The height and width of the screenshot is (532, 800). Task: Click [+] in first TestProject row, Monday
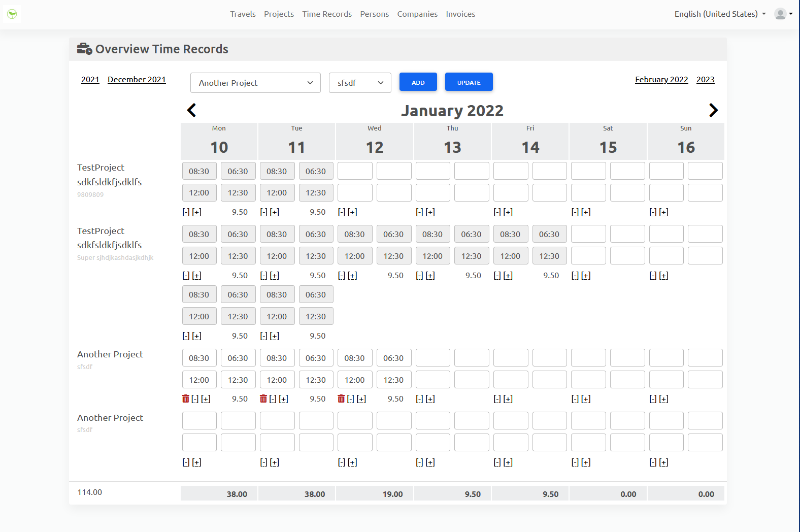pyautogui.click(x=197, y=212)
